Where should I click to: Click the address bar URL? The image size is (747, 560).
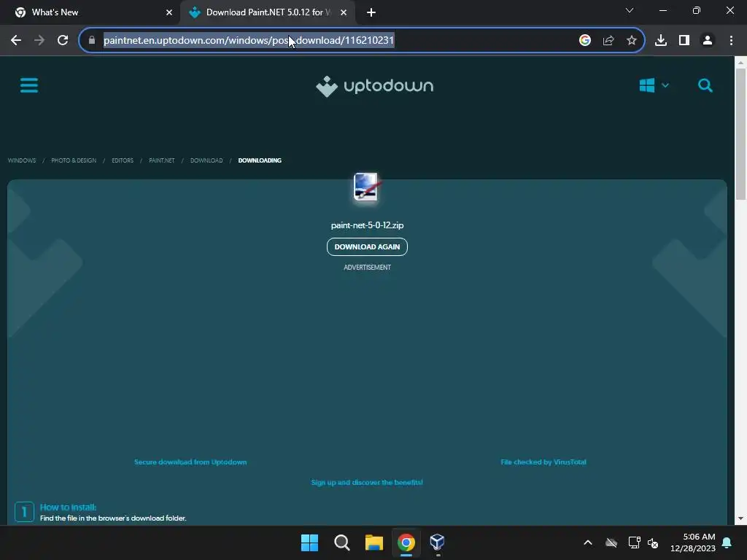[249, 41]
